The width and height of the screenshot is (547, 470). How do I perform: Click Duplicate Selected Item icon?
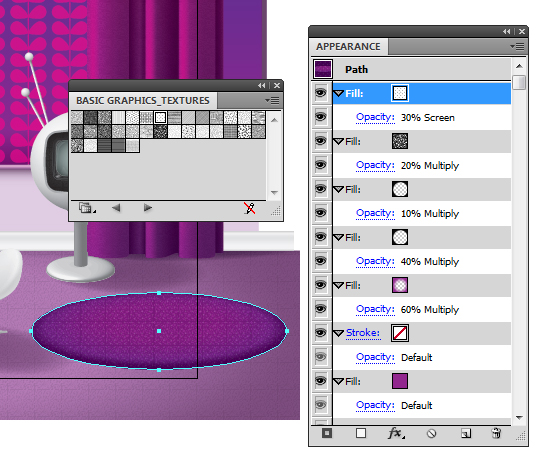click(x=466, y=434)
